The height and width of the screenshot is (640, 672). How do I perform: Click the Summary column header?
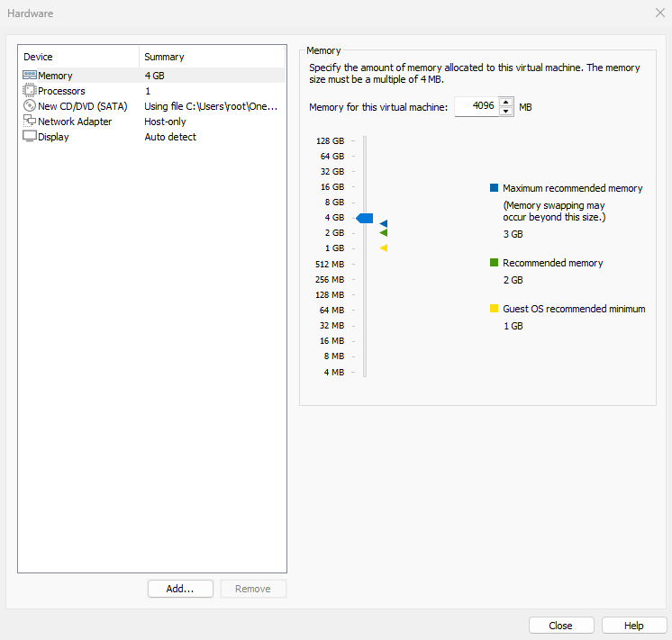212,57
